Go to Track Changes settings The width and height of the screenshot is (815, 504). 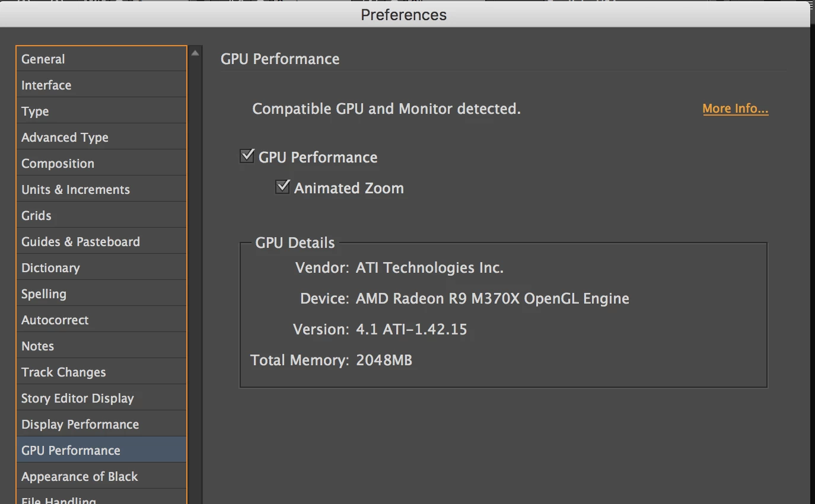(x=63, y=372)
